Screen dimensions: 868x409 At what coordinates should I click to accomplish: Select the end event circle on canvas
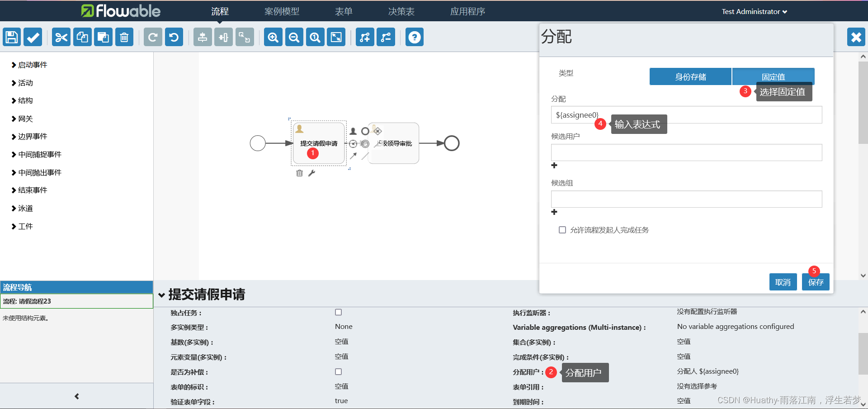point(452,143)
